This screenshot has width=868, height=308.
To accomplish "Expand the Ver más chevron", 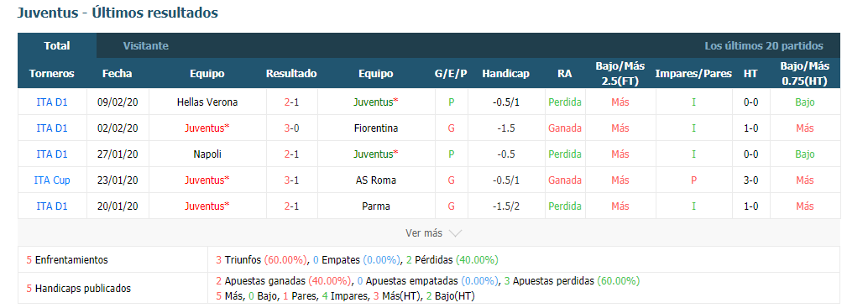I will 455,233.
